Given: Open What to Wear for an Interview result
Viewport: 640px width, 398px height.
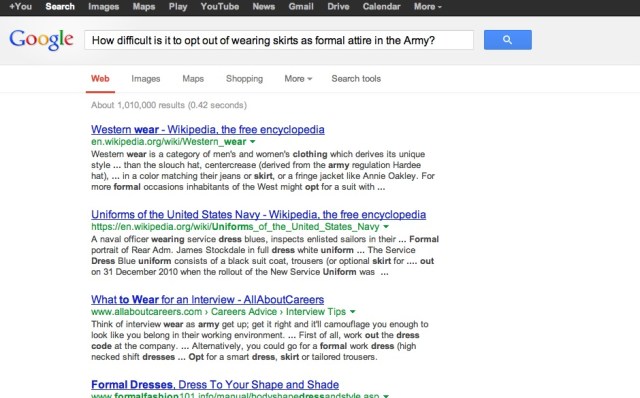Looking at the screenshot, I should pos(207,299).
